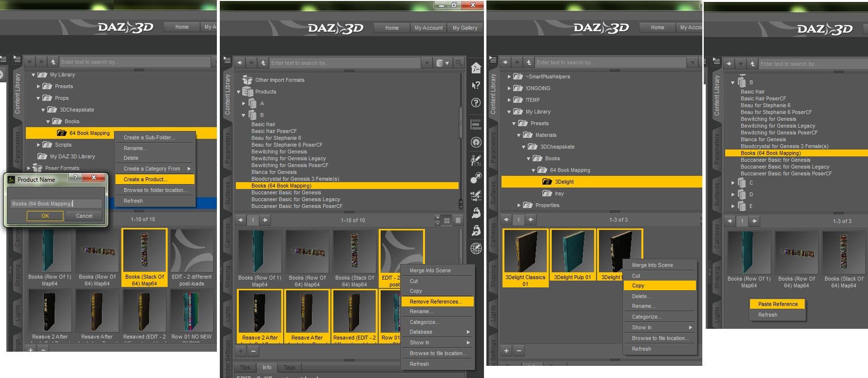
Task: Click the Product Name dialog's question mark button
Action: (76, 178)
